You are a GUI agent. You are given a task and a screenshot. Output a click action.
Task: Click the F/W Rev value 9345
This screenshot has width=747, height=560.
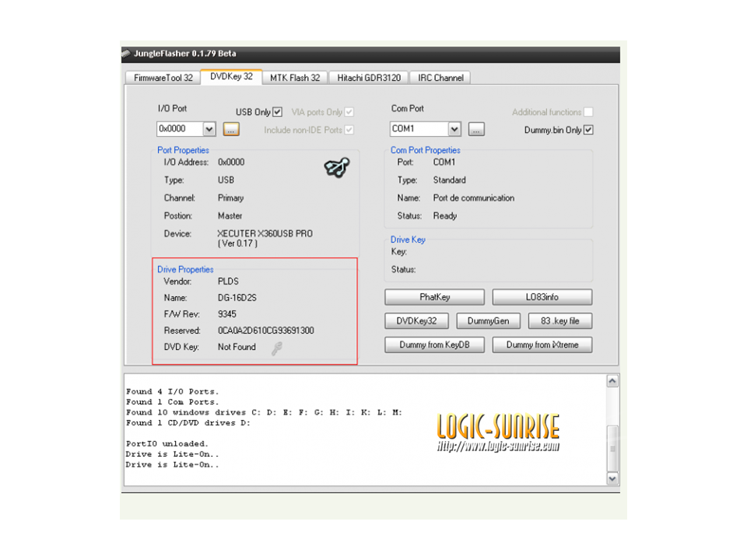point(226,314)
